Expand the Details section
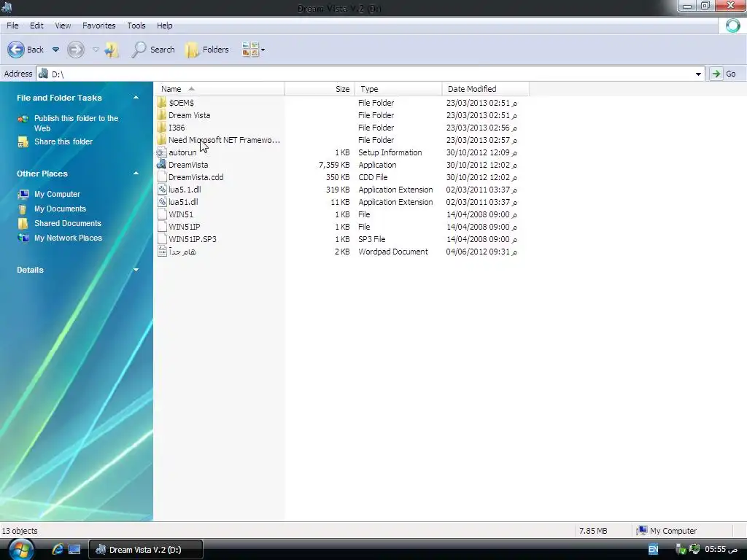747x560 pixels. pyautogui.click(x=136, y=270)
